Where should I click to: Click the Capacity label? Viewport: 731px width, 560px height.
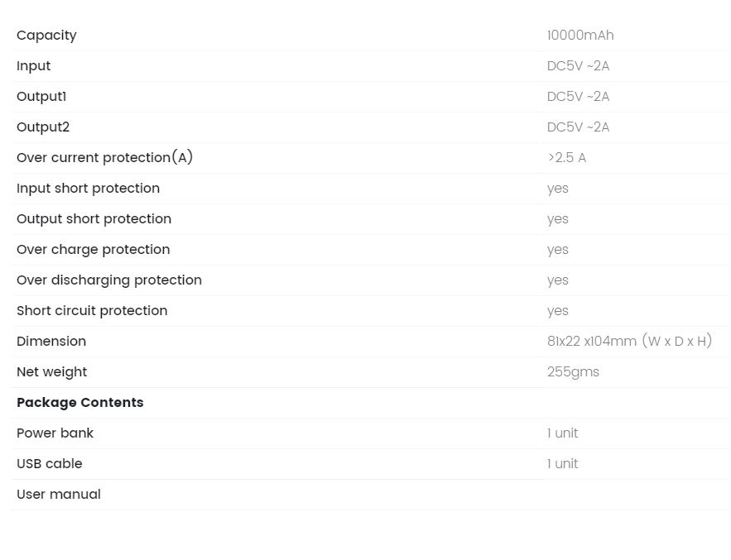pos(46,36)
